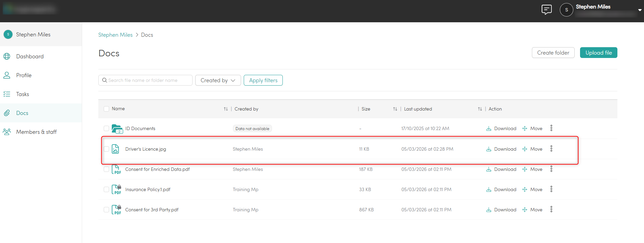This screenshot has height=243, width=644.
Task: Click Training Mp in Insurance Policy row
Action: coord(245,189)
